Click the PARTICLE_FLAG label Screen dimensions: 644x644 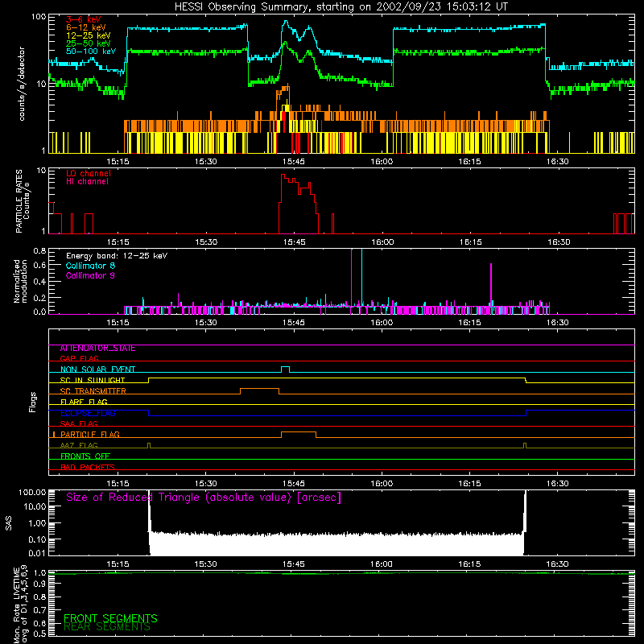tap(90, 435)
